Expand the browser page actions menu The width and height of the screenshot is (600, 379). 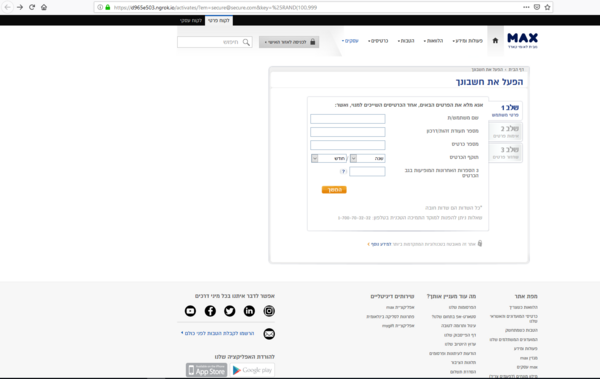tap(526, 7)
